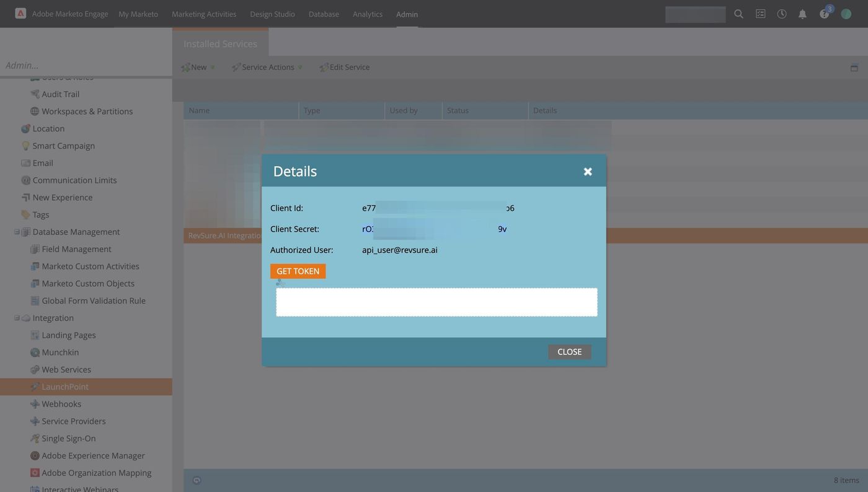Viewport: 868px width, 492px height.
Task: Open the My Marketo menu
Action: tap(138, 14)
